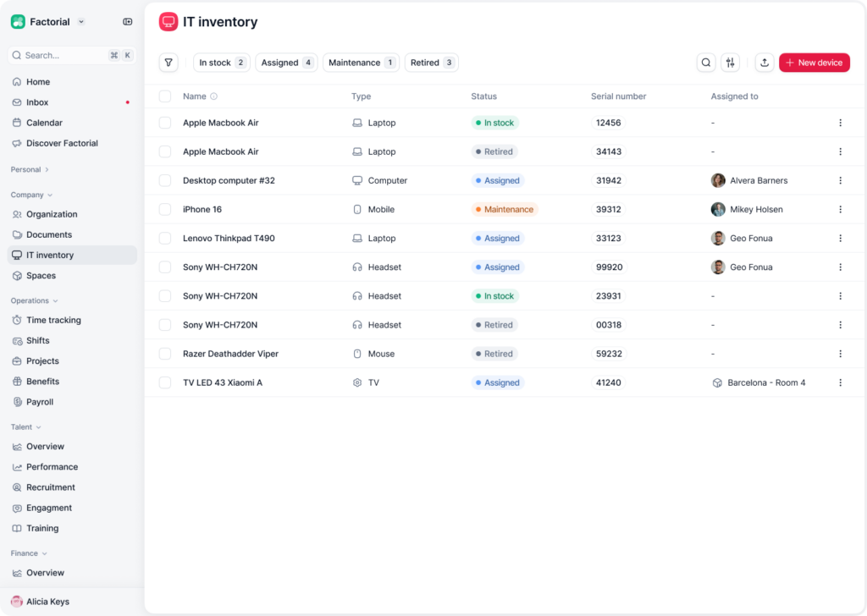Click the New device button
The width and height of the screenshot is (867, 616).
point(815,63)
